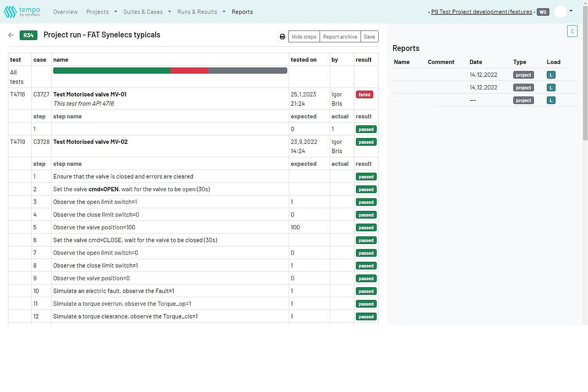
Task: Open the Projects dropdown arrow
Action: [116, 12]
